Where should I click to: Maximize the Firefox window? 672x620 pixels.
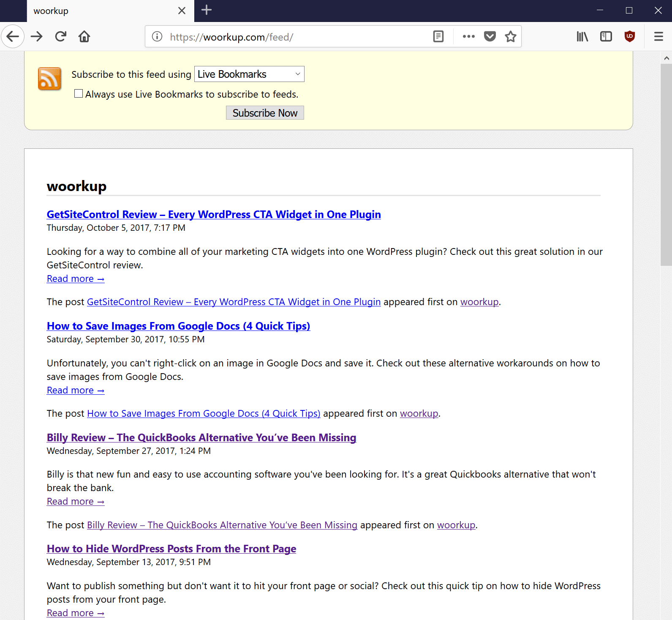coord(629,11)
